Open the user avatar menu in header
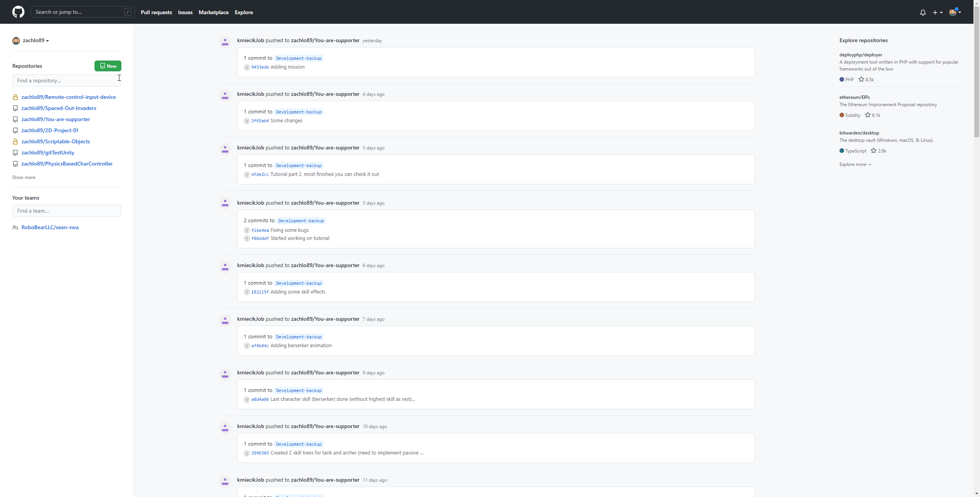This screenshot has width=980, height=497. (x=955, y=12)
